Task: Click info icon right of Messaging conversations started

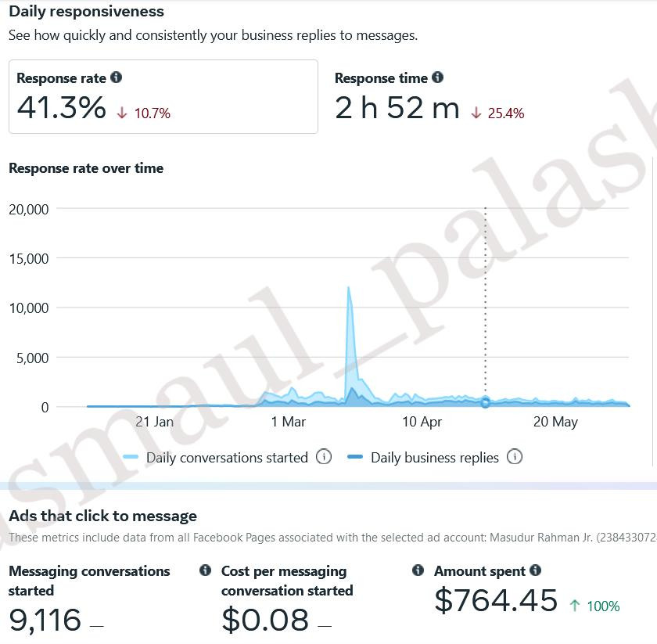Action: click(205, 570)
